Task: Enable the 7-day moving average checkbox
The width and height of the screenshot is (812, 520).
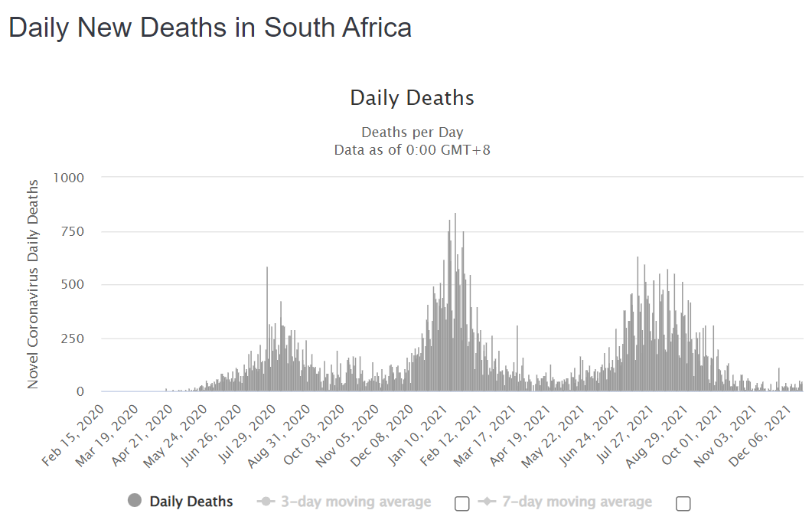Action: 683,503
